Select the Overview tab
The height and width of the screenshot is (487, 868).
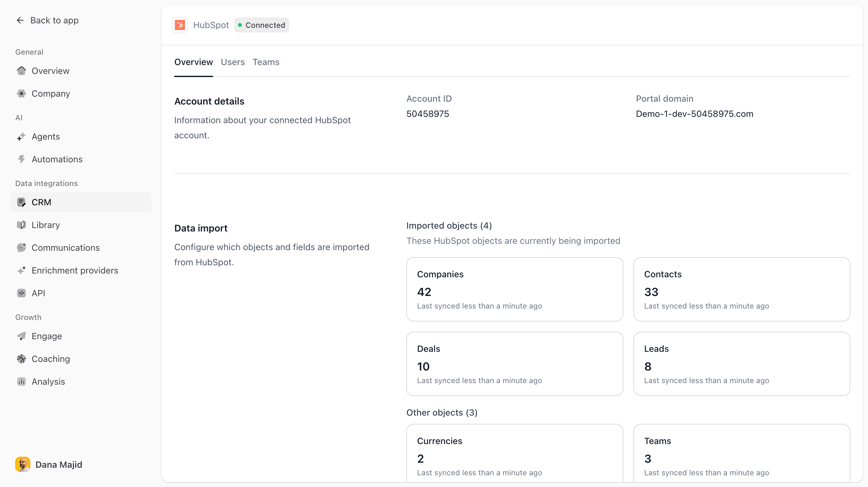193,62
